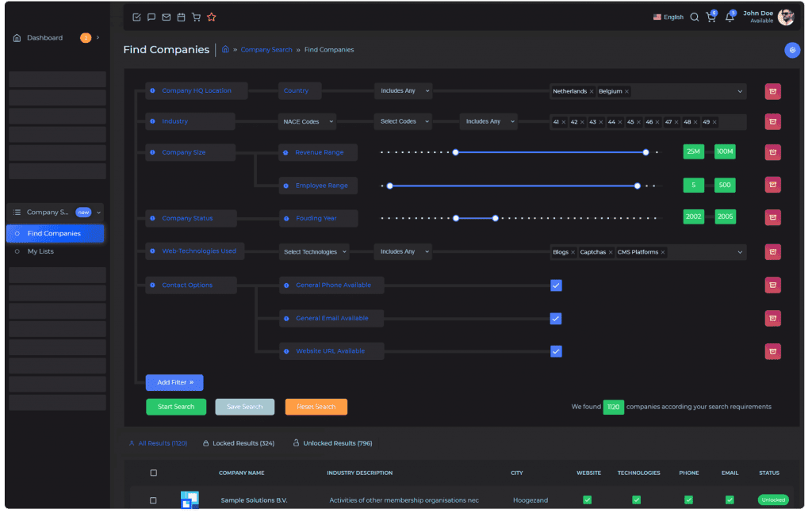Click the mail envelope icon in toolbar
812x513 pixels.
coord(166,17)
